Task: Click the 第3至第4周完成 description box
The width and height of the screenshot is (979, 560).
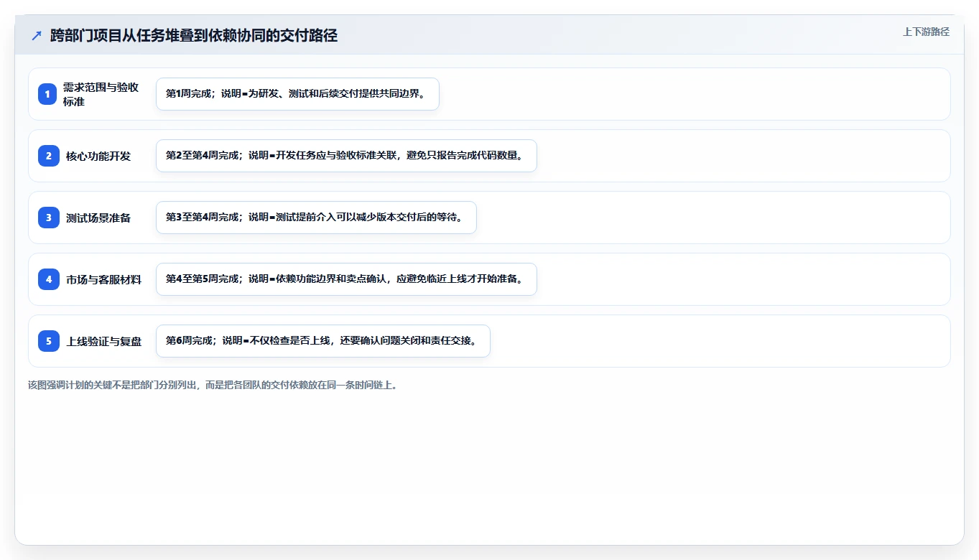Action: [316, 218]
